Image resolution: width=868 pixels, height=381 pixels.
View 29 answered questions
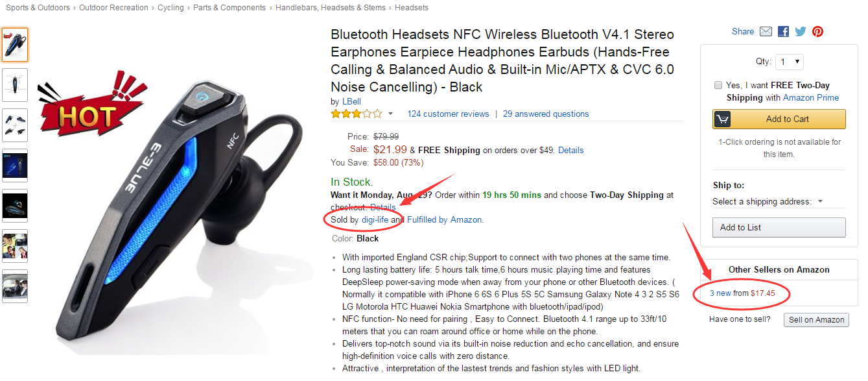546,114
